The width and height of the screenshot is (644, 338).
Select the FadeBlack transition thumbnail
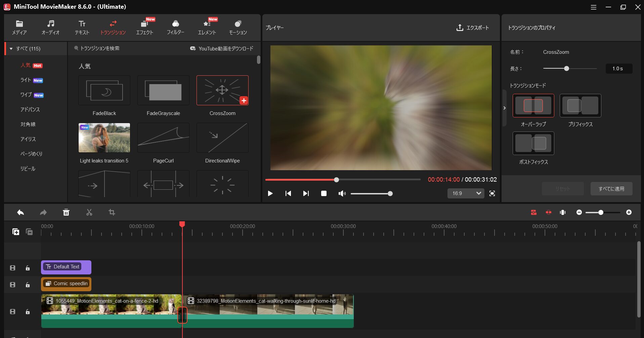click(104, 90)
